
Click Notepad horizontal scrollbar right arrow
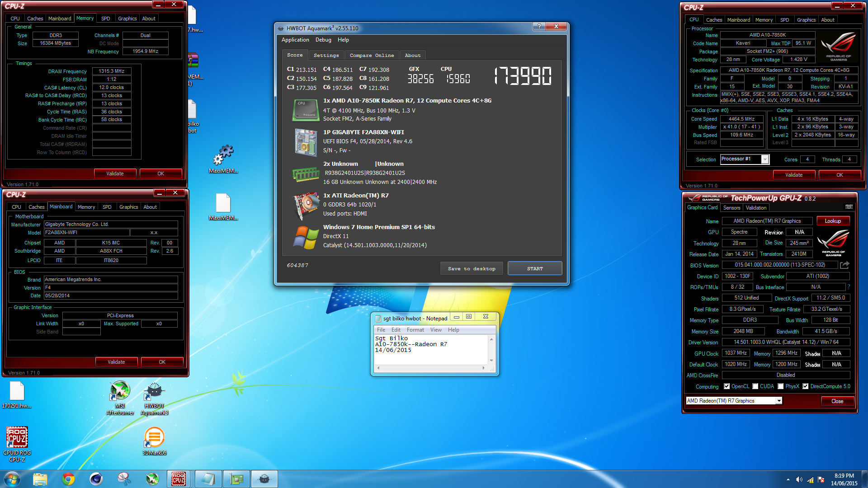[483, 368]
